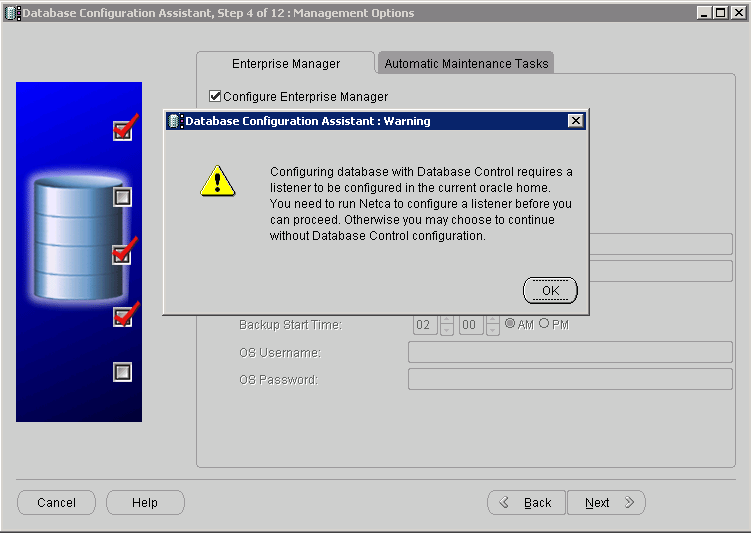Click the lowest unchecked box in side panel
751x533 pixels.
point(123,372)
